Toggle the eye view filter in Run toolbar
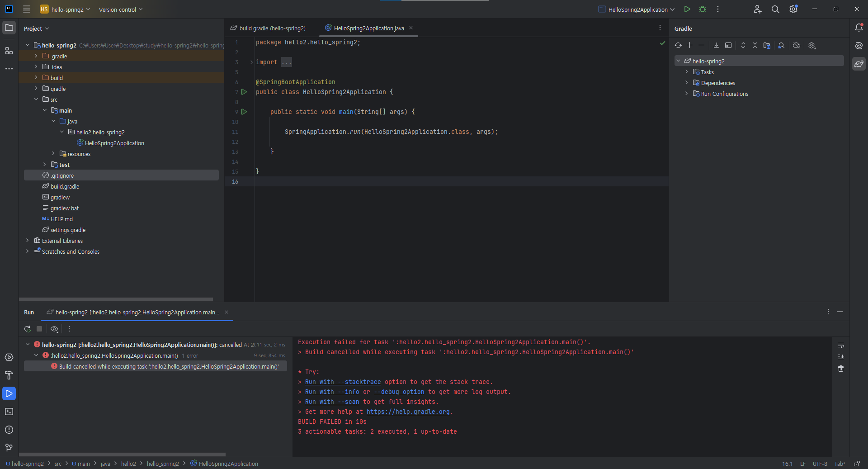 tap(55, 329)
